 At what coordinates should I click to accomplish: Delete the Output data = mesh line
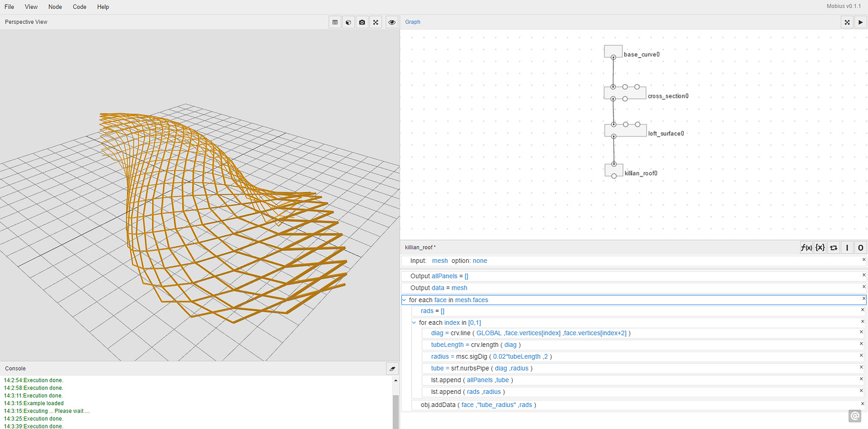[x=863, y=287]
